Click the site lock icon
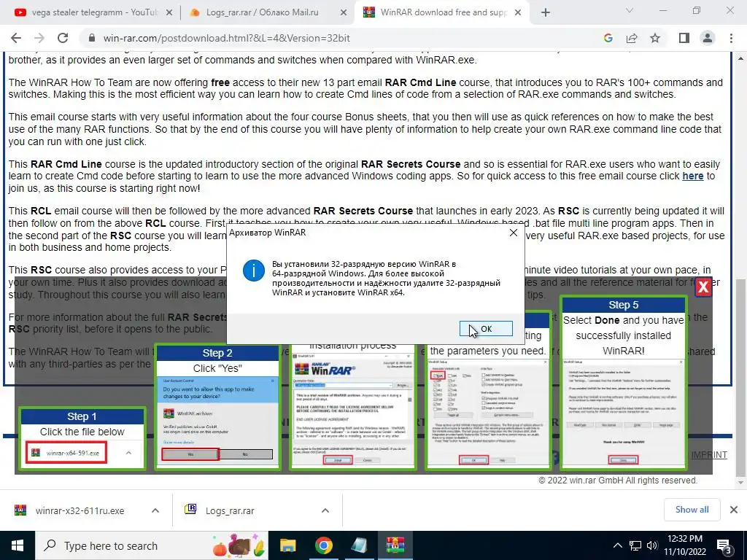Screen dimensions: 747x560 [92, 38]
